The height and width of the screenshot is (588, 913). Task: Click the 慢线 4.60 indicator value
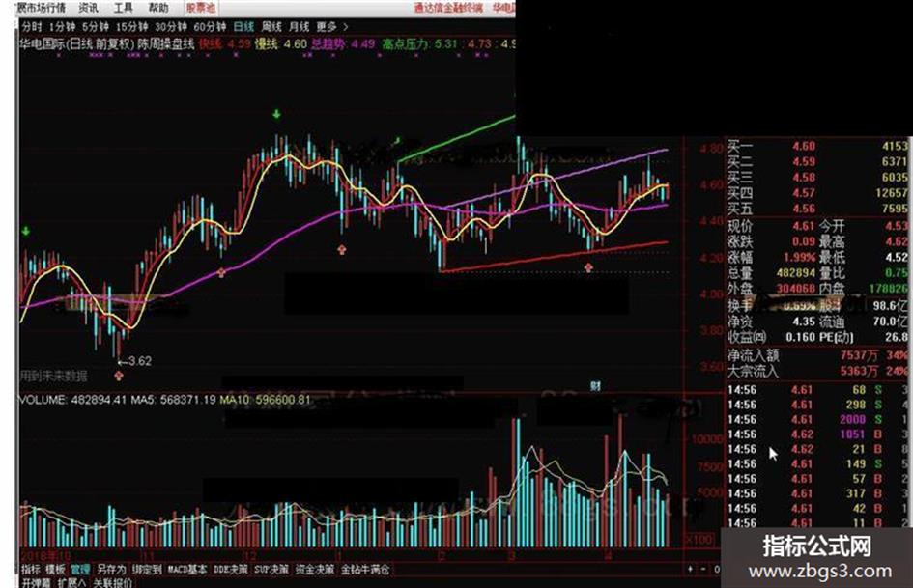(280, 43)
